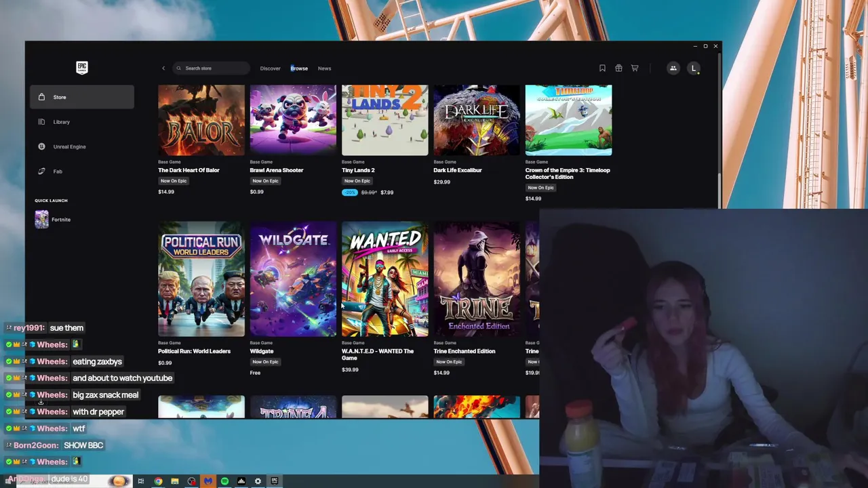Screen dimensions: 868x488
Task: Open the account profile avatar L
Action: (x=693, y=68)
